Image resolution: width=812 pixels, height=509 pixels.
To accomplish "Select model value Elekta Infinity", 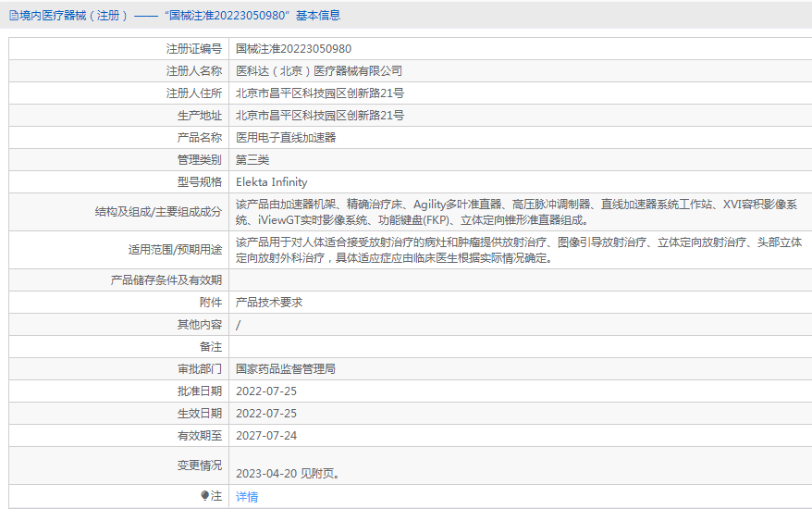I will click(x=271, y=182).
